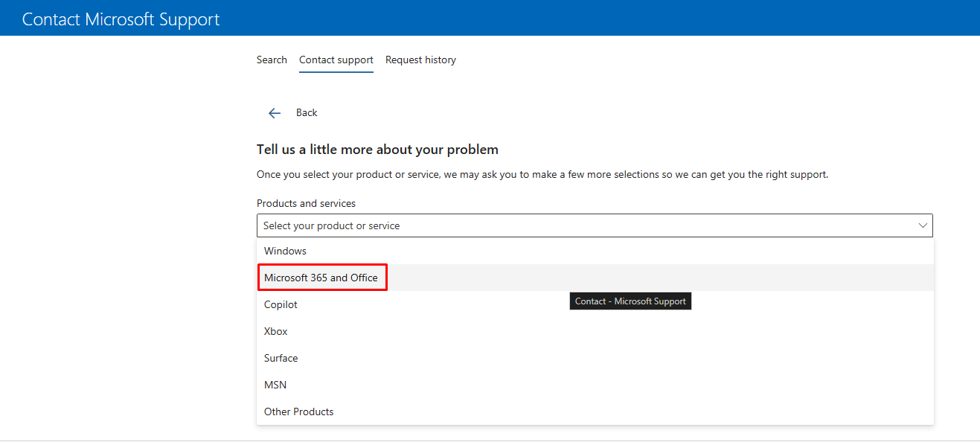
Task: Select Other Products option
Action: pyautogui.click(x=595, y=411)
